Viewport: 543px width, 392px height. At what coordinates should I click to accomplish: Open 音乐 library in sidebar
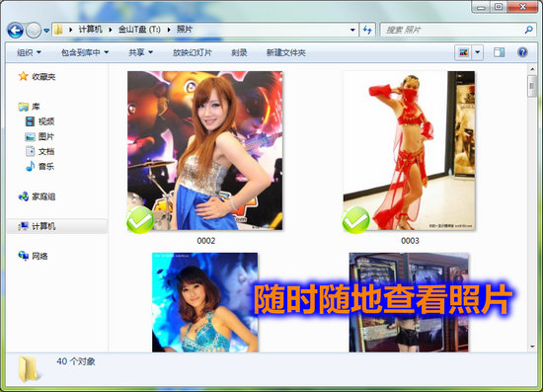tap(40, 166)
